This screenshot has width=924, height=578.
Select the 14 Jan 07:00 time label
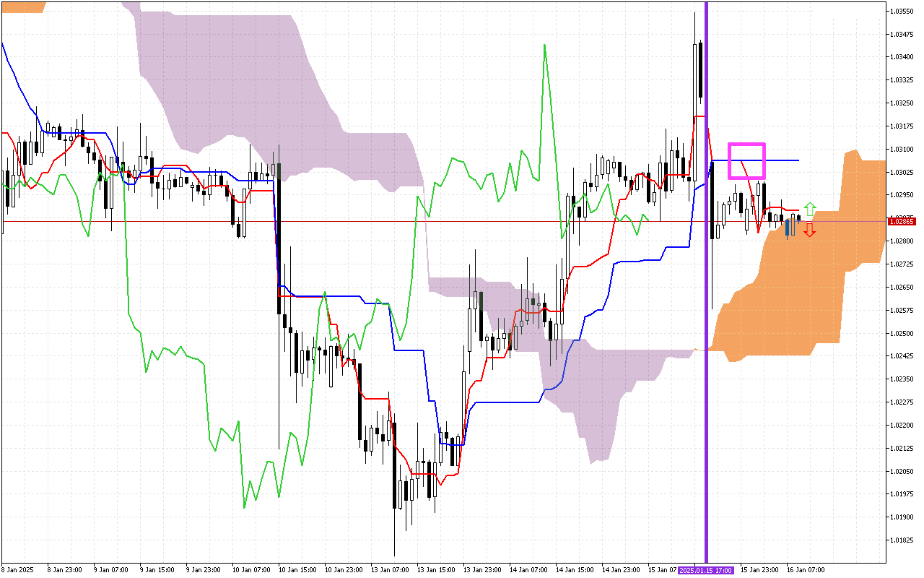point(528,570)
